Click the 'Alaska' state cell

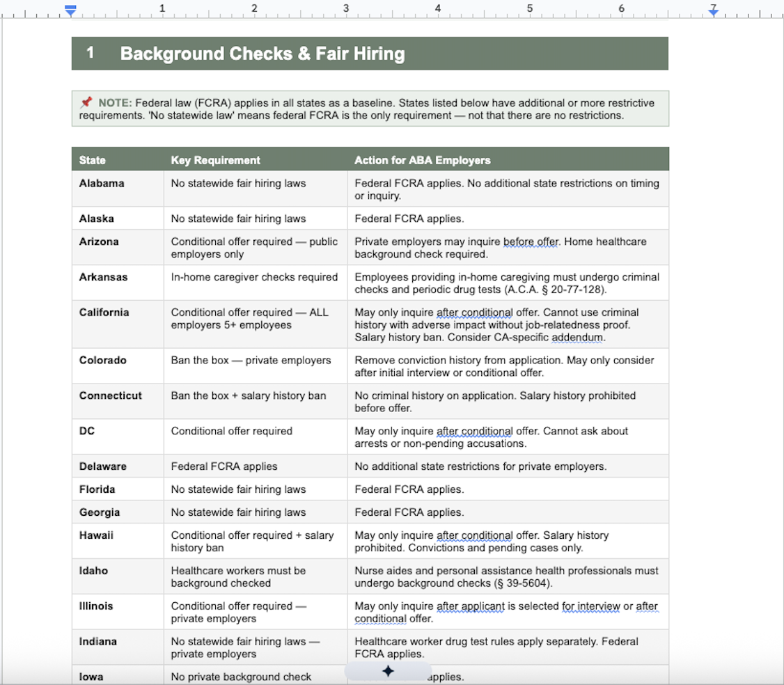(x=118, y=219)
